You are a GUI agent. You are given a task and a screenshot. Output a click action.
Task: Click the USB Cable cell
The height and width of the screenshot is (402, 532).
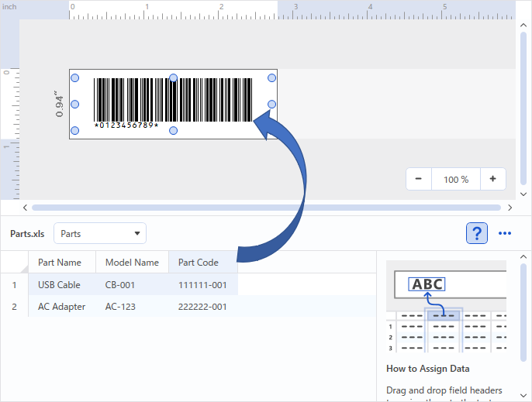59,285
